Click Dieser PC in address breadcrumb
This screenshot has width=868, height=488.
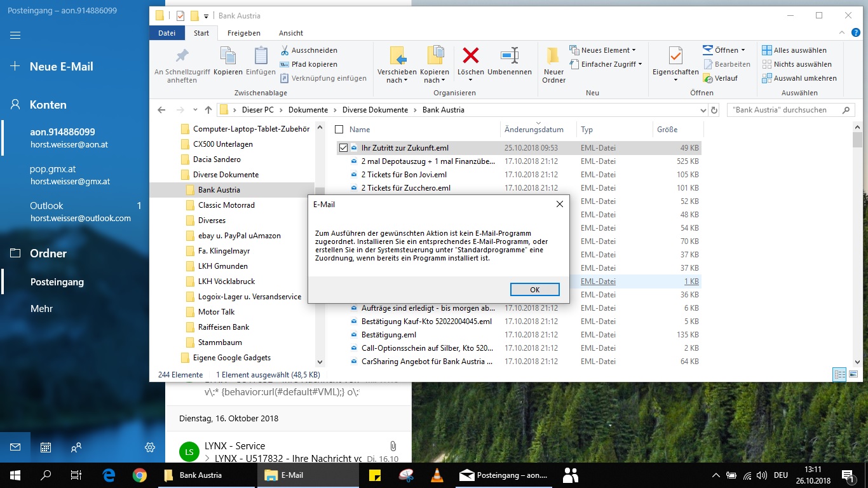tap(258, 110)
